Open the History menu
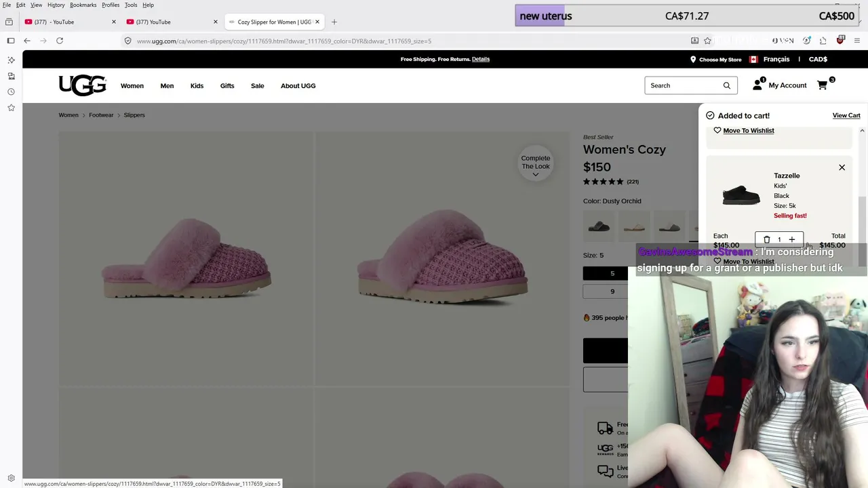Image resolution: width=868 pixels, height=488 pixels. [56, 5]
